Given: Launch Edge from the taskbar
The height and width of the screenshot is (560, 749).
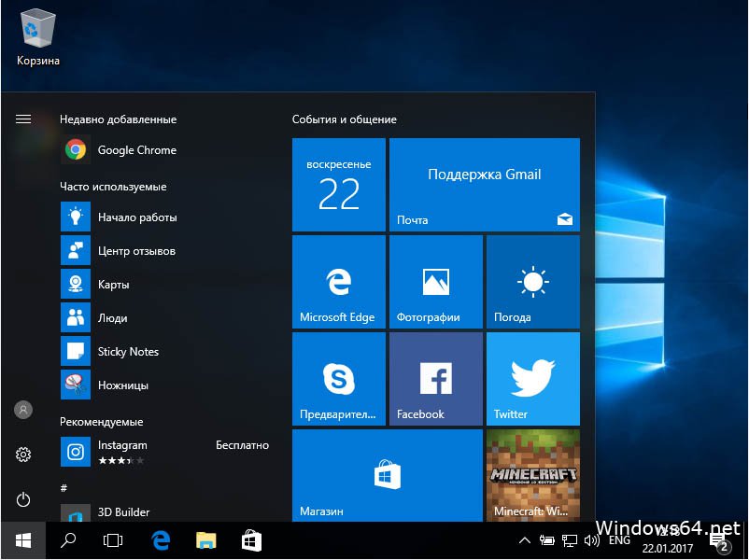Looking at the screenshot, I should [x=161, y=540].
